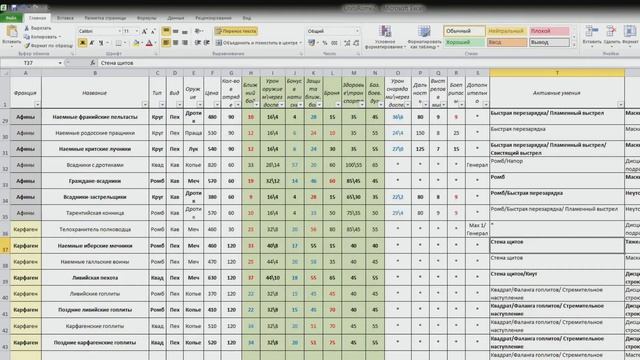
Task: Apply the Вывод cell style
Action: coord(549,42)
